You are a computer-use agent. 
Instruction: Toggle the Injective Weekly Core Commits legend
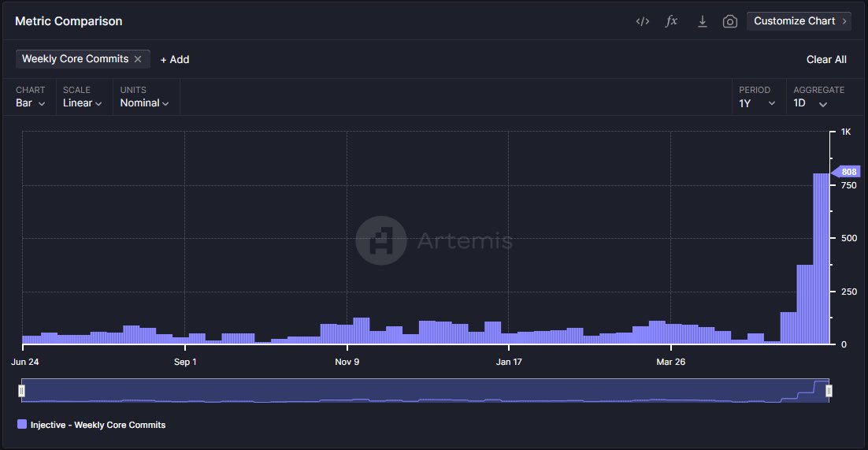point(92,425)
